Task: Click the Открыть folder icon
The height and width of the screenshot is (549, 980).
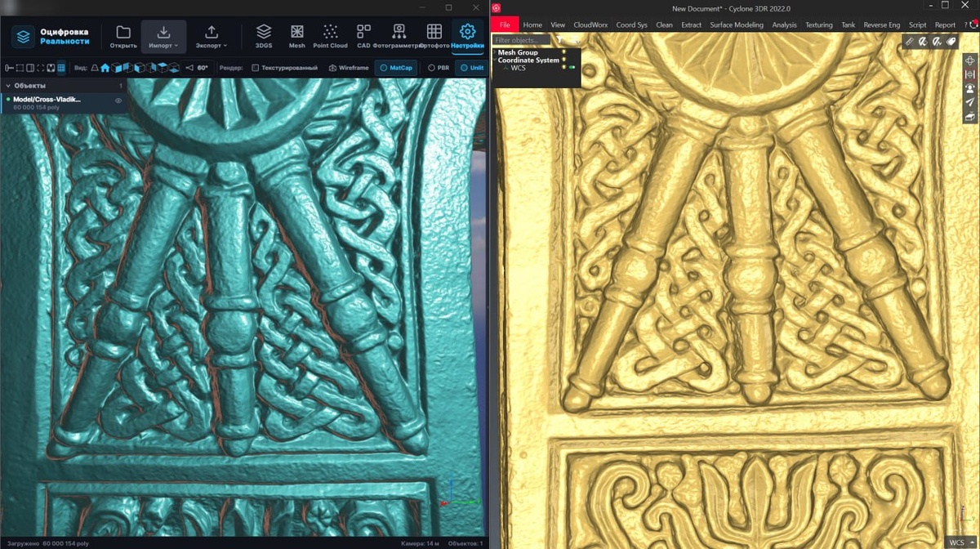Action: tap(123, 32)
